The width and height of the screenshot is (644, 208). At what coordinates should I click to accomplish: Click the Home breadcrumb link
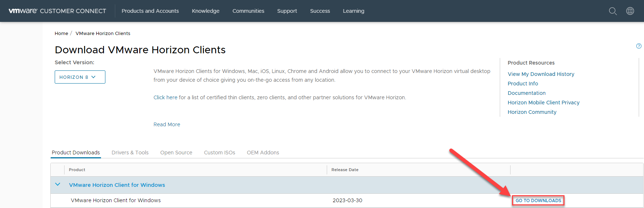(x=61, y=33)
